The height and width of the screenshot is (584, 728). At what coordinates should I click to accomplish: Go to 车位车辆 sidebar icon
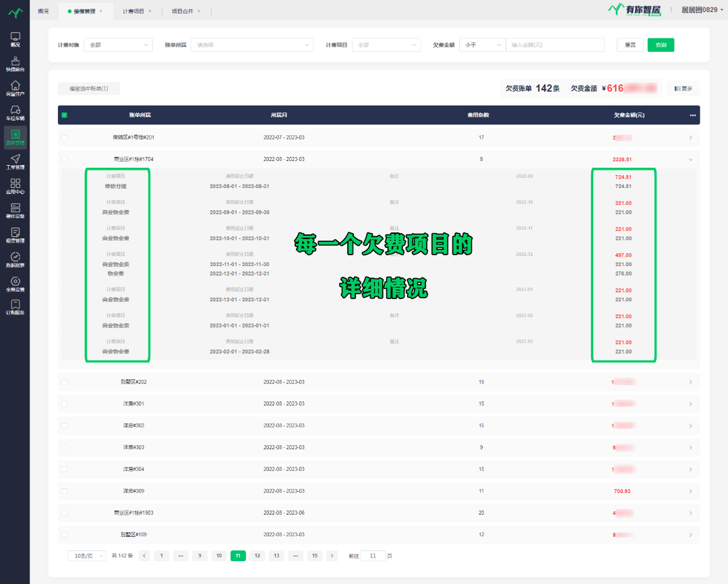[x=15, y=112]
